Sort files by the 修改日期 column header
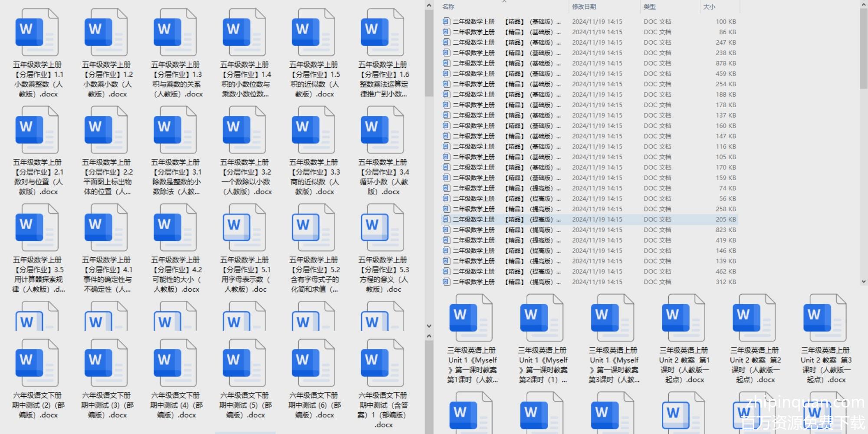Screen dimensions: 868x434 (584, 7)
